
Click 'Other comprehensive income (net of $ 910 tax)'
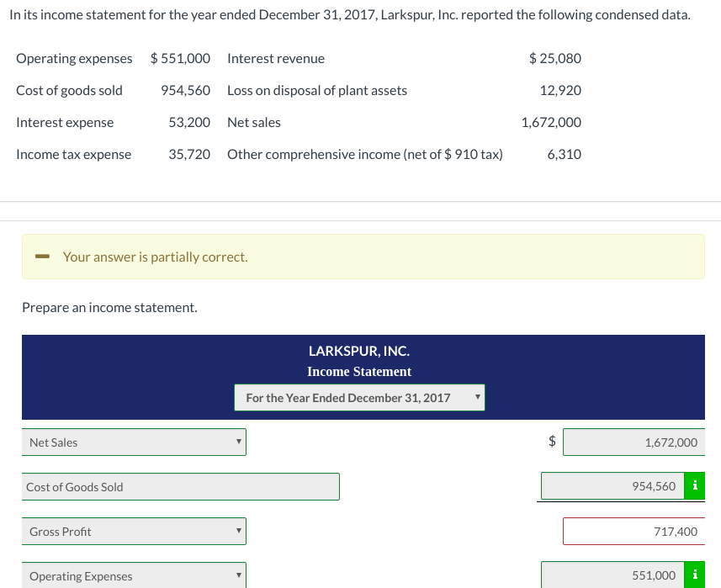point(365,154)
